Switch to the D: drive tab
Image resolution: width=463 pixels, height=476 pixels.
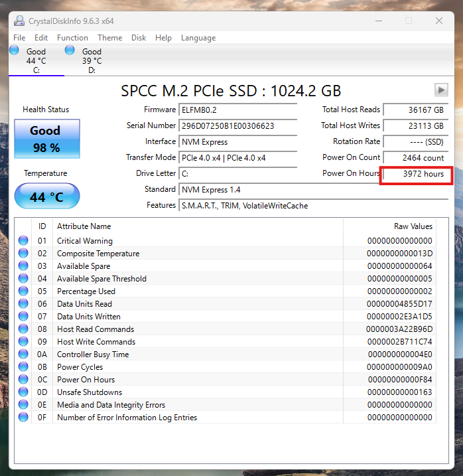pos(92,60)
